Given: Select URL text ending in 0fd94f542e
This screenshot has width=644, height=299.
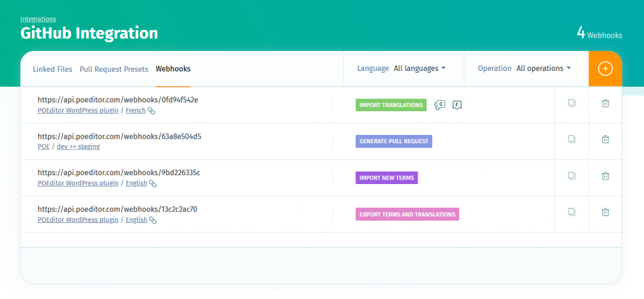Looking at the screenshot, I should (118, 100).
